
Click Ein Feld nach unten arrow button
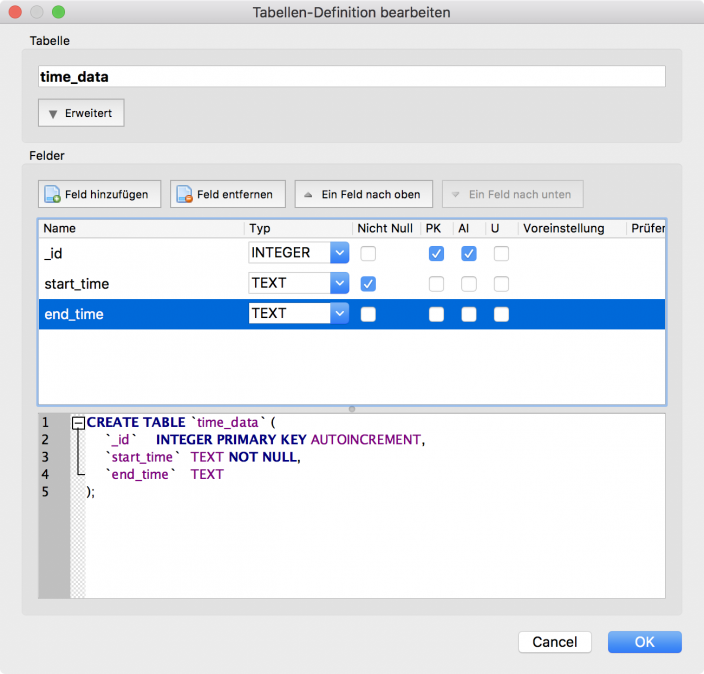click(x=512, y=194)
